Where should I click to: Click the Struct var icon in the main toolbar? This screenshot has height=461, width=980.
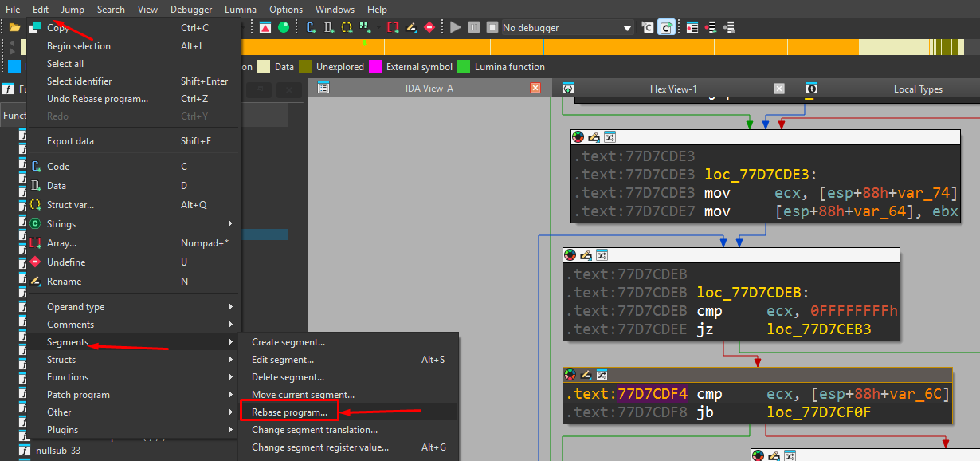point(347,27)
